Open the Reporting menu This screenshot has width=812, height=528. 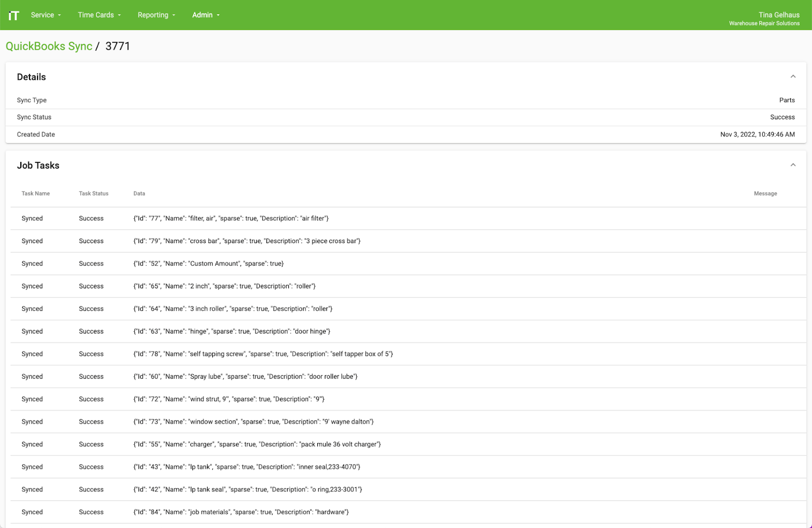click(156, 15)
